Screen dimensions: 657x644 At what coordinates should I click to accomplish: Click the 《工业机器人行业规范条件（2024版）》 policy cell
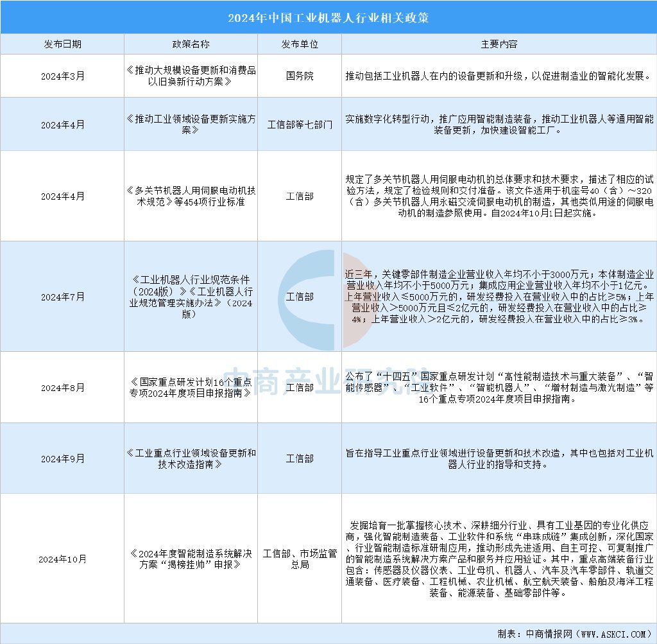tap(191, 297)
